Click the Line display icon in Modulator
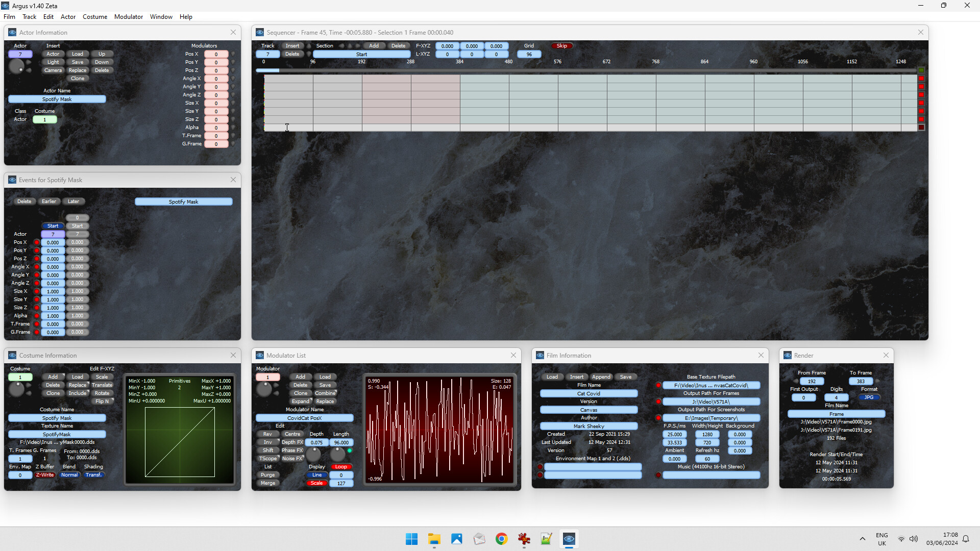 point(317,474)
